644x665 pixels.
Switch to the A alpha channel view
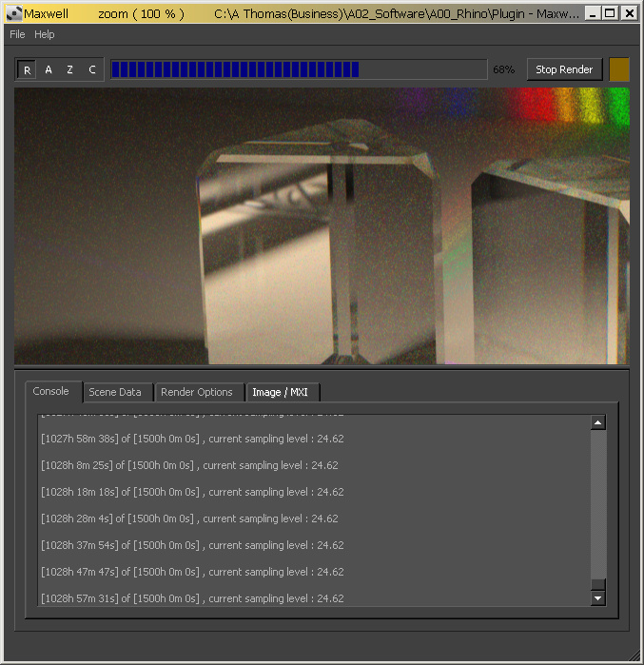[49, 70]
